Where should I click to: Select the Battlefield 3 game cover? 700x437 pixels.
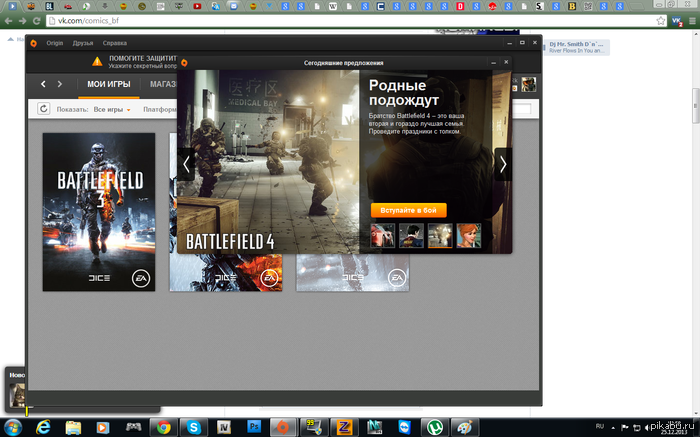[98, 211]
